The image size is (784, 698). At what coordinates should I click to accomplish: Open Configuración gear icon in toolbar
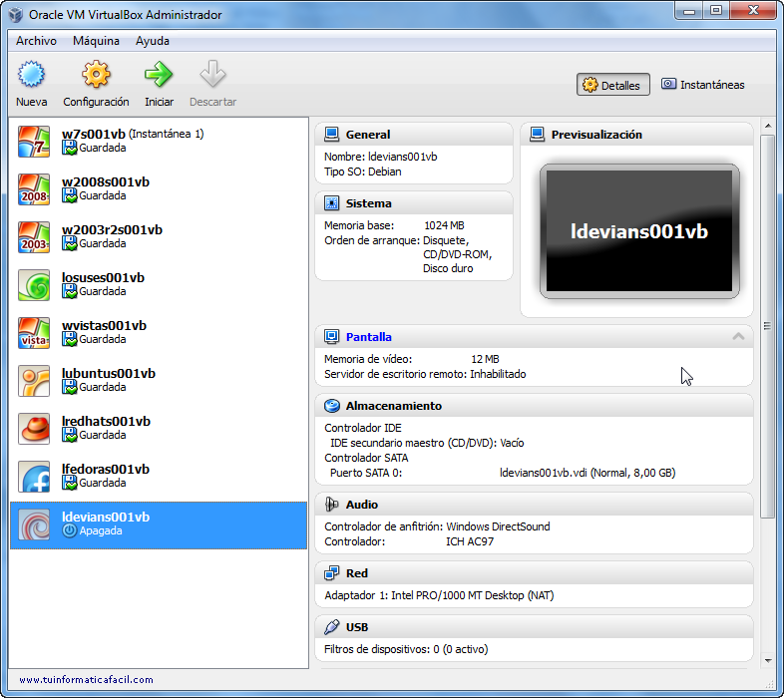96,74
